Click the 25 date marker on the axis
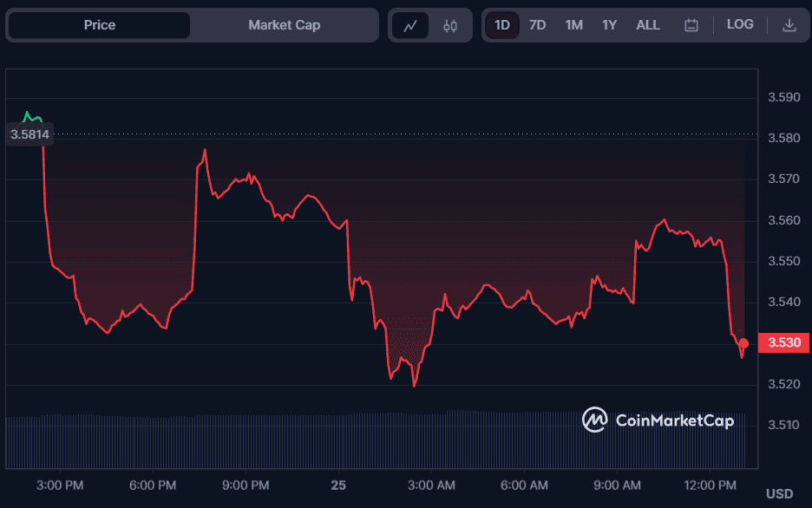812x508 pixels. [x=338, y=485]
